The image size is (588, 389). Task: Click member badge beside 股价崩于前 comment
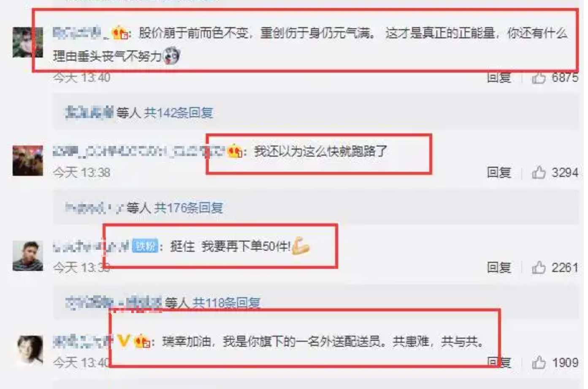click(x=120, y=32)
